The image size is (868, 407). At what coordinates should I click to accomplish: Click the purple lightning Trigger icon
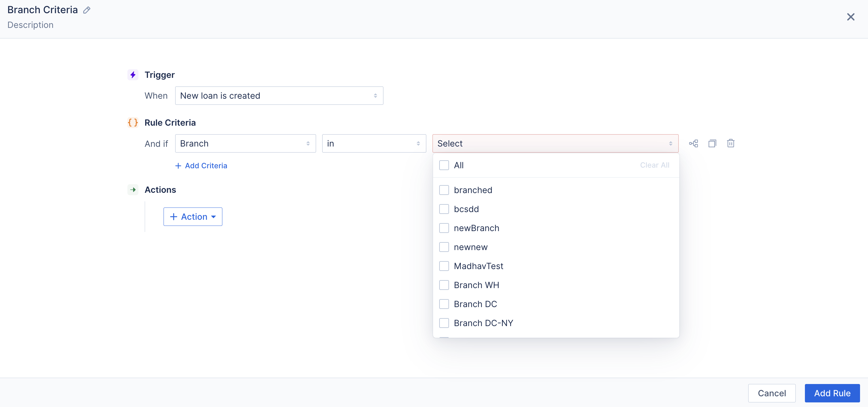click(133, 75)
